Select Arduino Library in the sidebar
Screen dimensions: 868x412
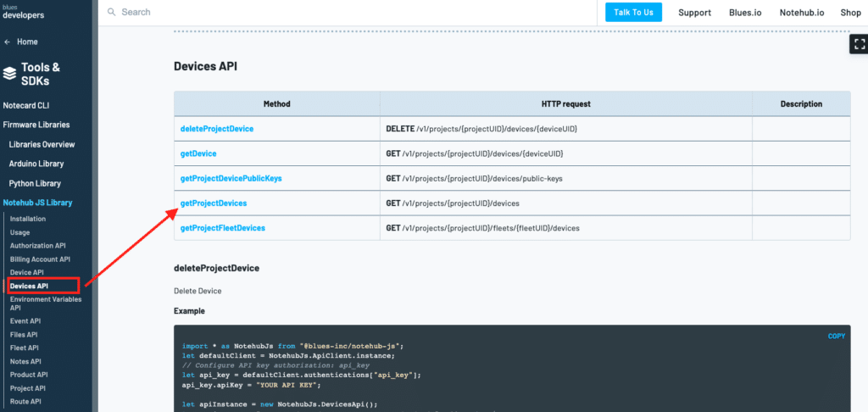pos(36,164)
